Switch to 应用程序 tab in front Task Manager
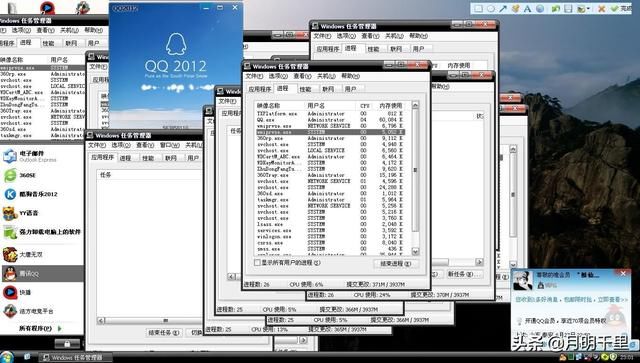This screenshot has width=640, height=363. [x=260, y=89]
